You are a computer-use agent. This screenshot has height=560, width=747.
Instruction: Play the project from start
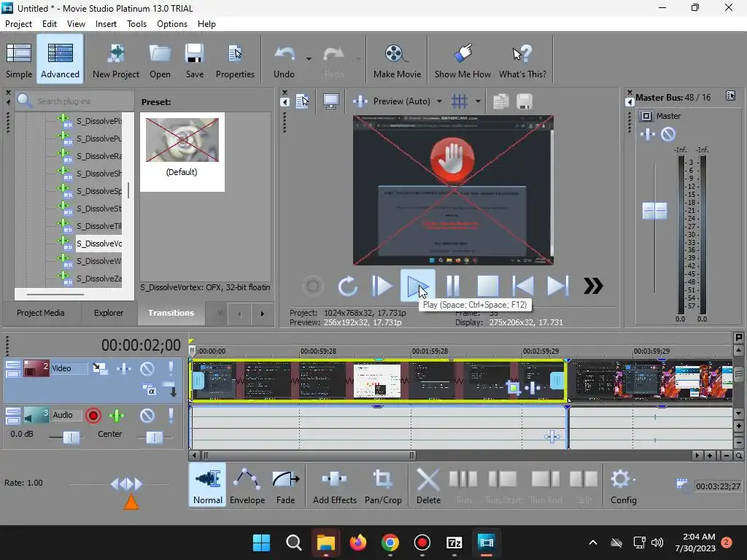382,286
